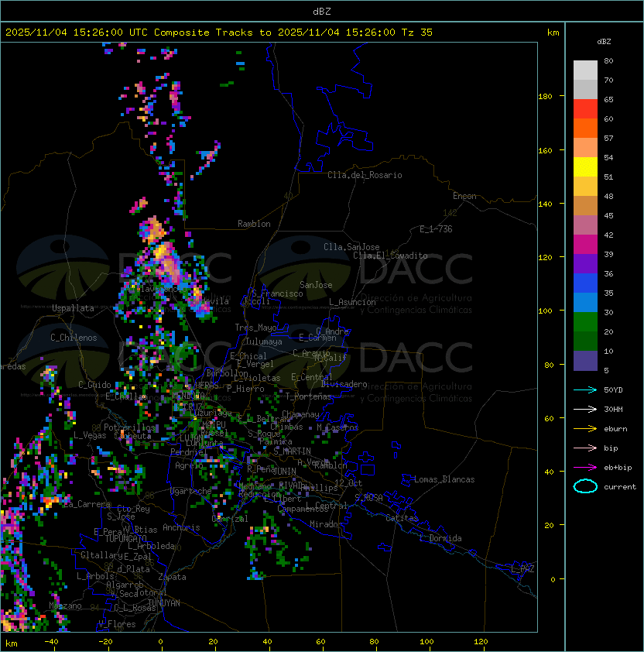Click the 'Uspallata' map label
Viewport: 644px width, 652px height.
click(73, 308)
